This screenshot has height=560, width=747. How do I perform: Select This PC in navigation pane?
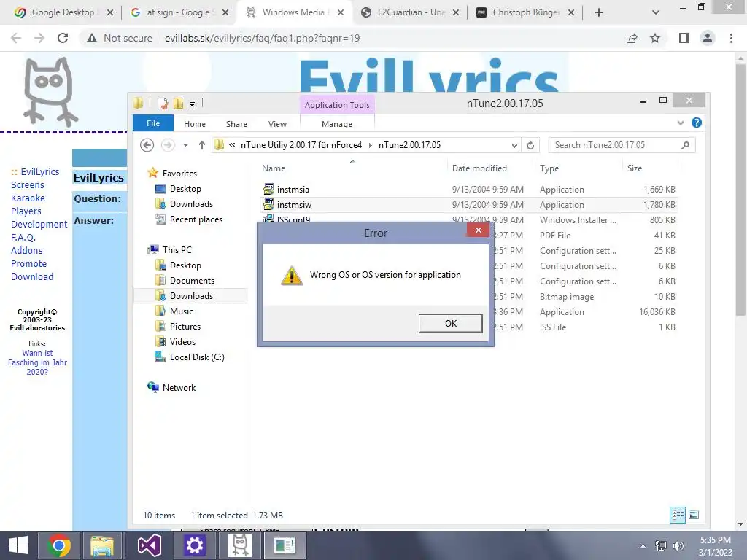(x=177, y=249)
